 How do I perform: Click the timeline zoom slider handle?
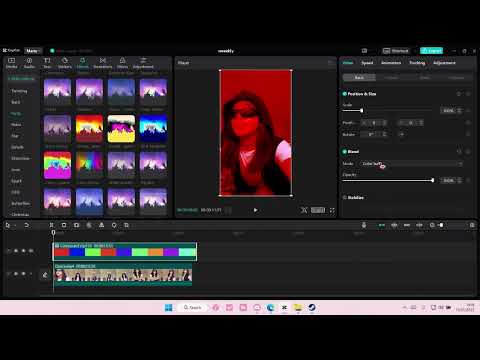441,225
